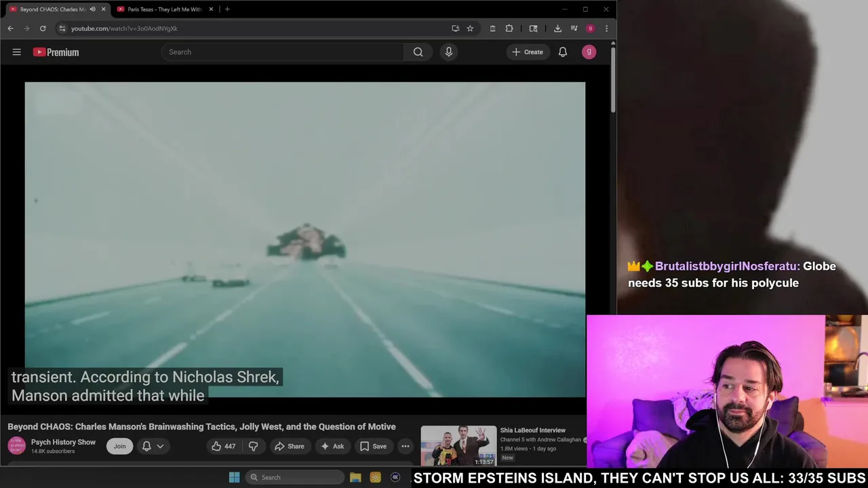The height and width of the screenshot is (488, 868).
Task: View site information icon in address bar
Action: [62, 28]
